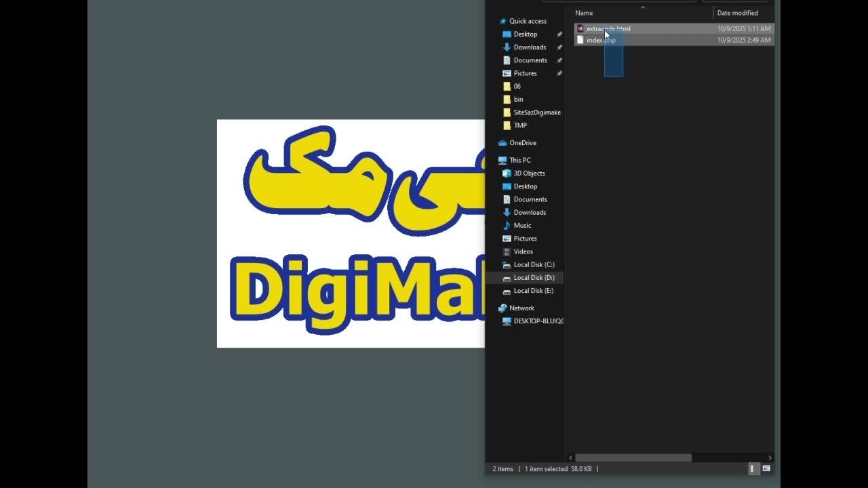Open 3D Objects under This PC
The height and width of the screenshot is (488, 868).
(529, 174)
